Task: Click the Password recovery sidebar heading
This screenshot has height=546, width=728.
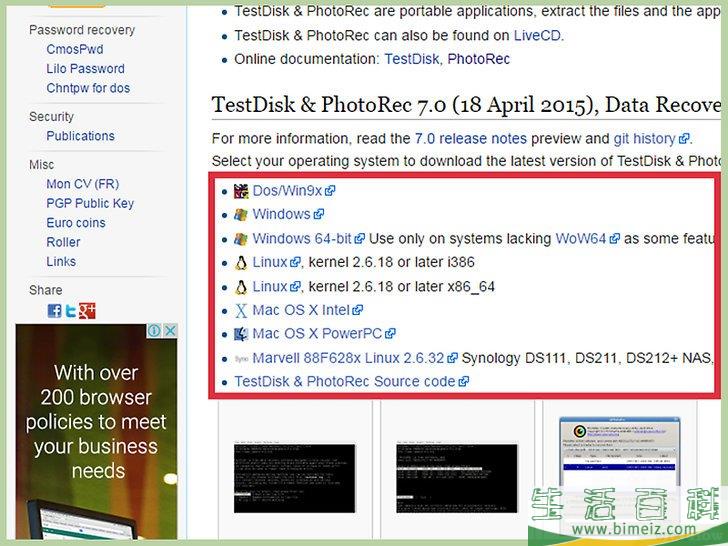Action: point(82,30)
